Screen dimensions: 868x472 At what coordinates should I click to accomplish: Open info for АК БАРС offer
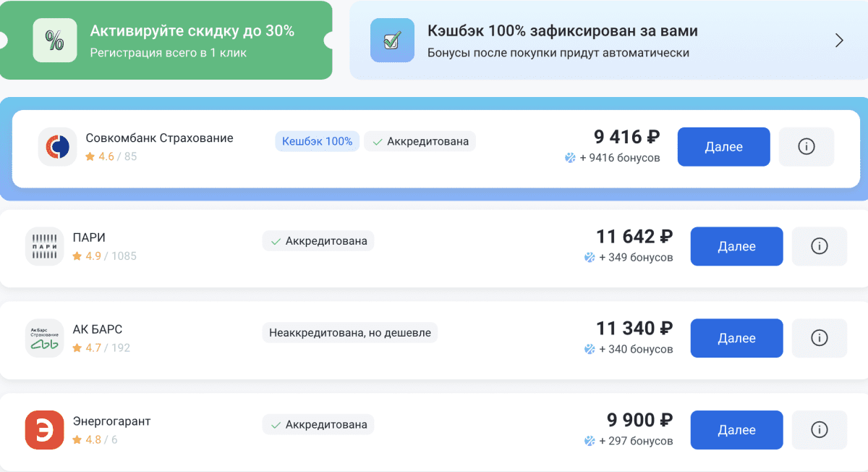pyautogui.click(x=819, y=338)
